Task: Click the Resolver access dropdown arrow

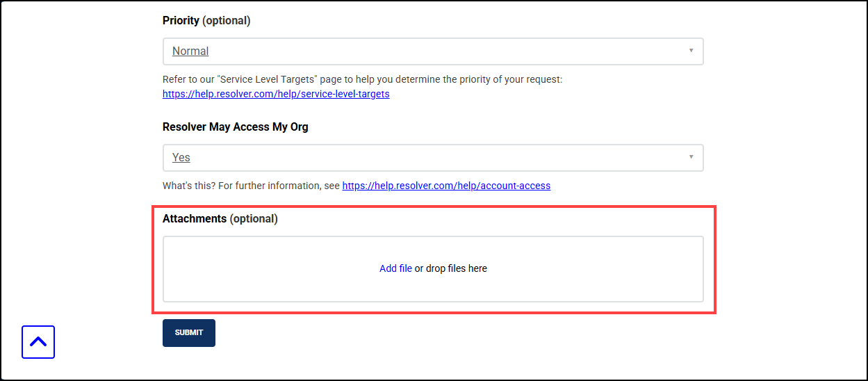Action: 691,157
